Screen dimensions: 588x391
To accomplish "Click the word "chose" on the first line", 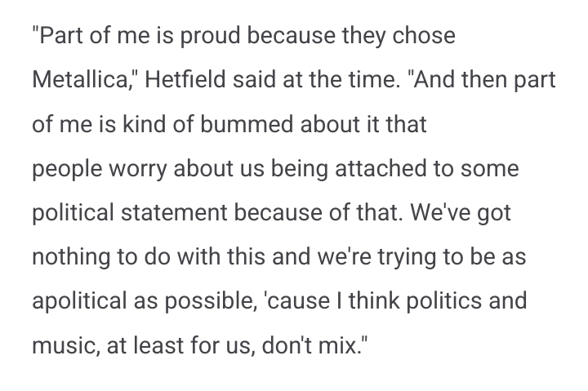I will coord(424,36).
